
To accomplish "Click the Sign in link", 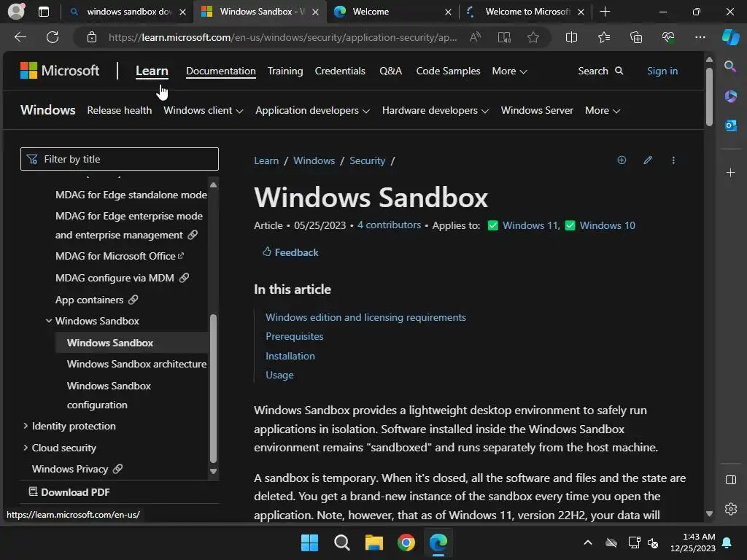I will [662, 71].
